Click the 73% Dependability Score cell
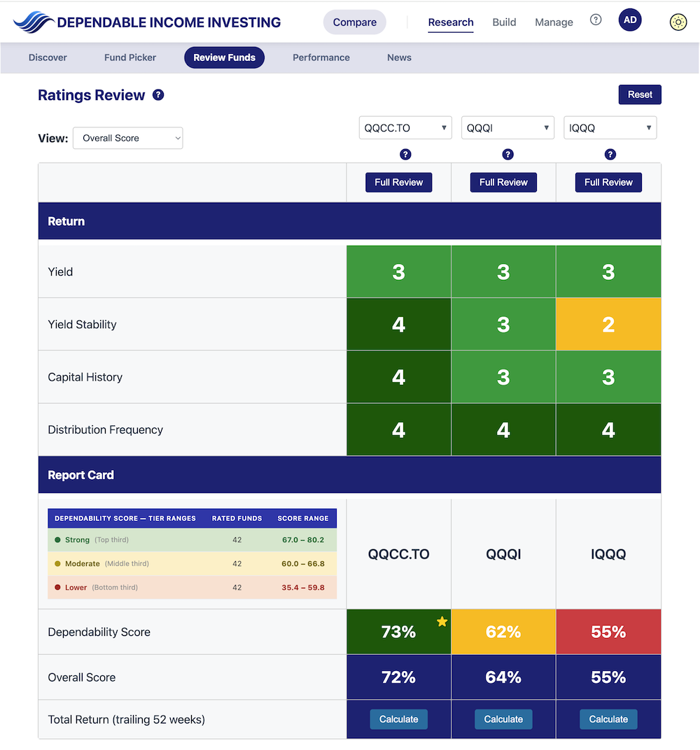The height and width of the screenshot is (750, 700). (x=398, y=632)
